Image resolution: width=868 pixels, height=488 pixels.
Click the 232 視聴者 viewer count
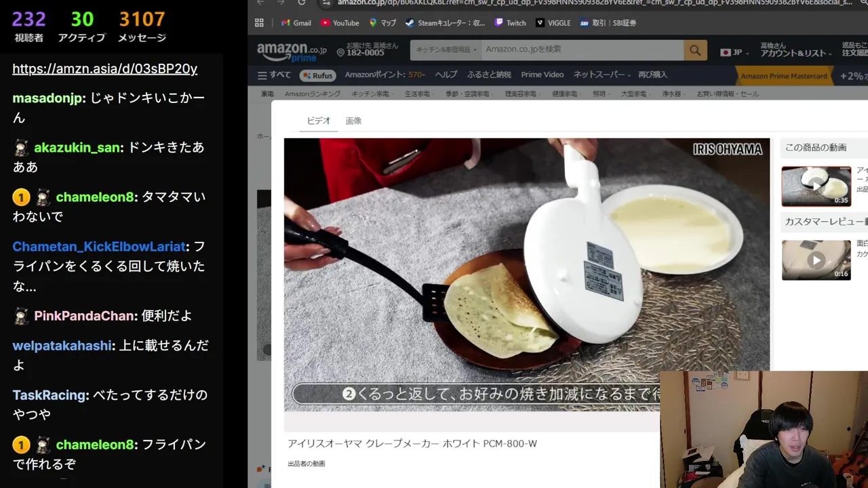coord(28,26)
